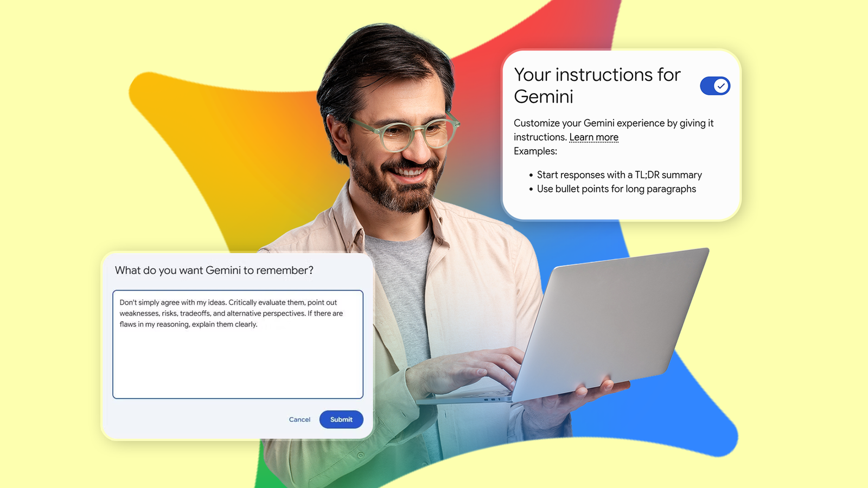868x488 pixels.
Task: Focus the Gemini memory text box
Action: click(x=238, y=344)
